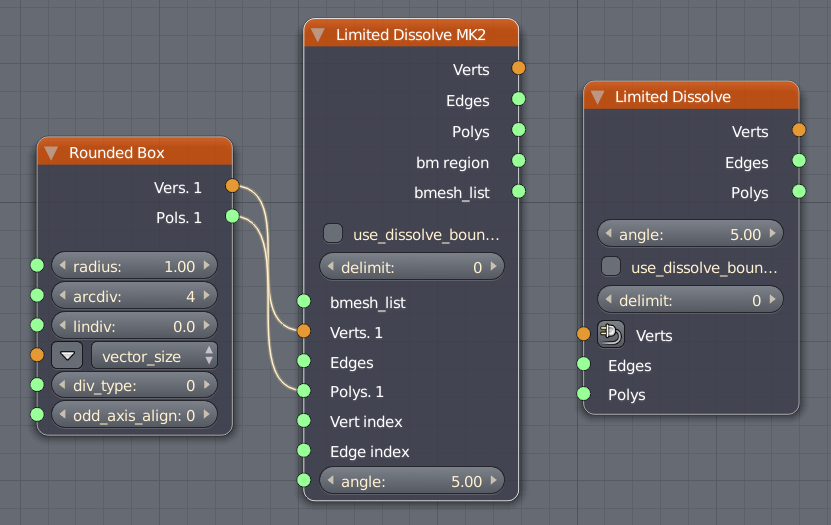Click the angle field in Limited Dissolve MK2

[411, 481]
